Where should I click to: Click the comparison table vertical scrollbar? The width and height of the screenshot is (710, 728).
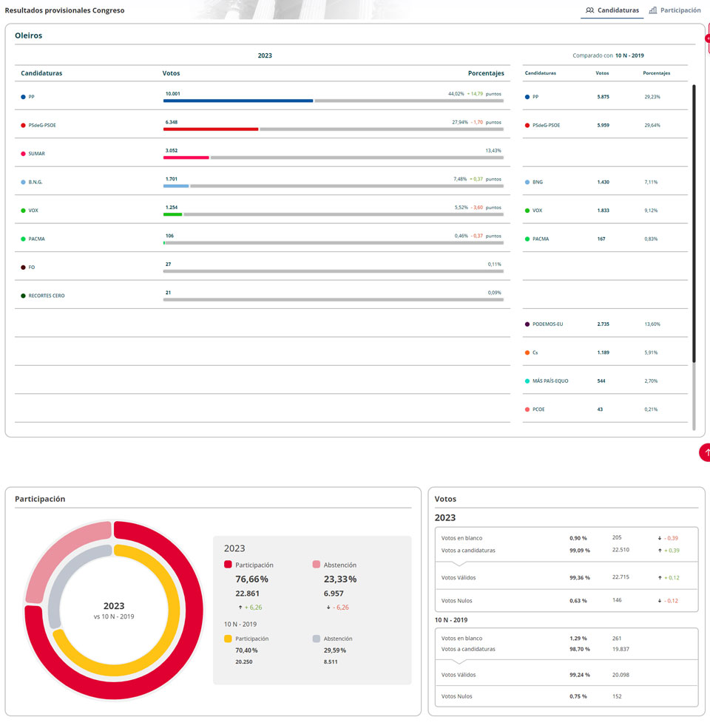[694, 223]
